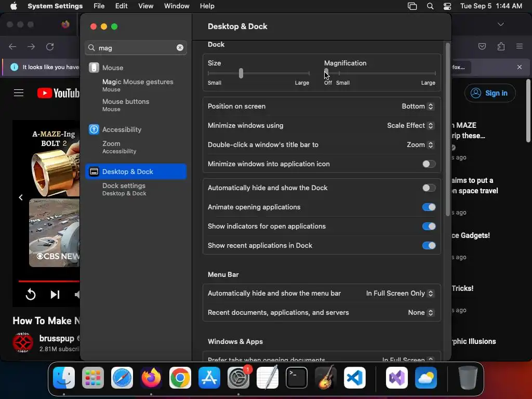Open the Window menu
The height and width of the screenshot is (399, 532).
(177, 6)
